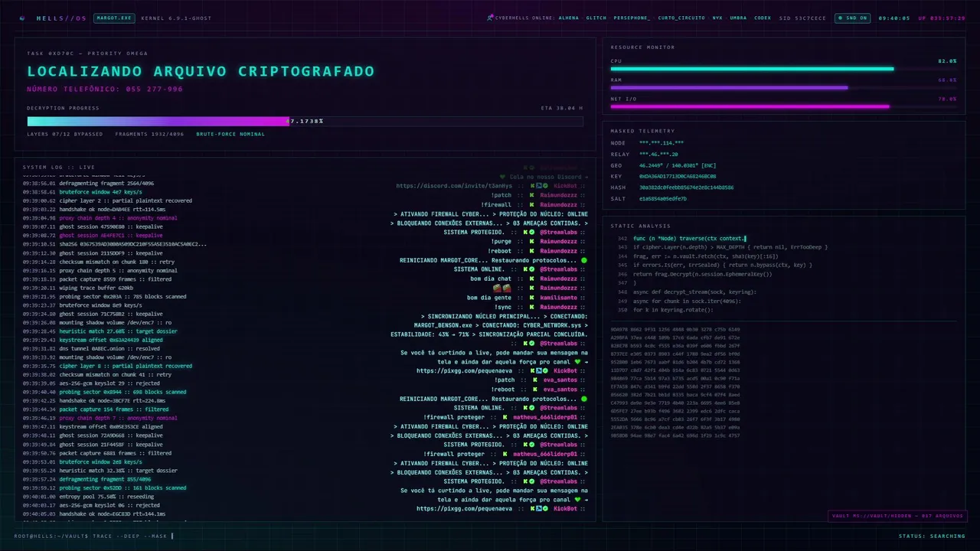Click the CPU usage bar

[783, 69]
